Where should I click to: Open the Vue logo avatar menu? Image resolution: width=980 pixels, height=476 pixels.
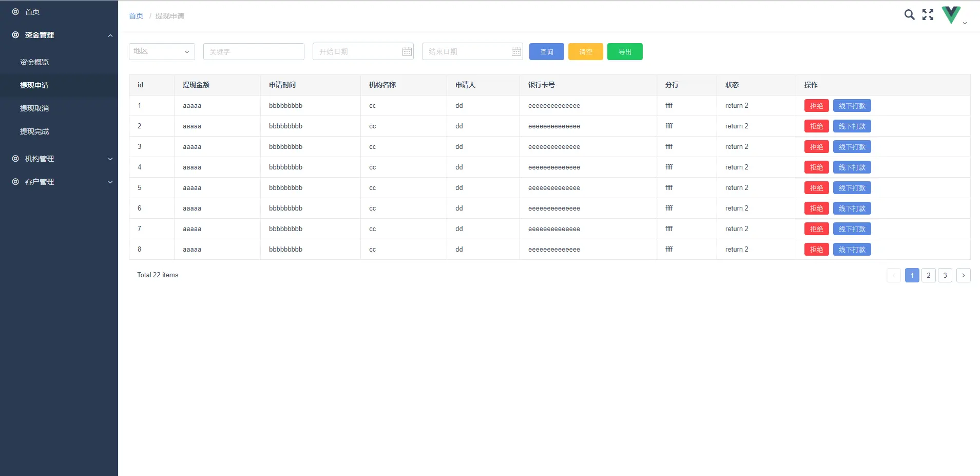point(951,15)
